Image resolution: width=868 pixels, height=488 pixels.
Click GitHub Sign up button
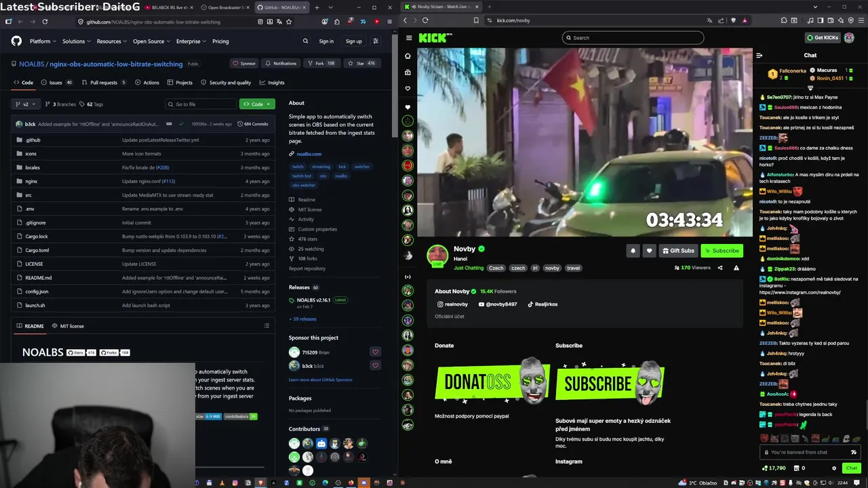point(354,41)
